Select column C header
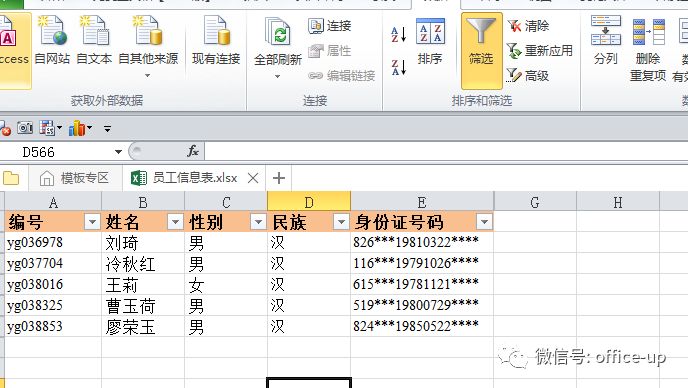 pos(226,202)
